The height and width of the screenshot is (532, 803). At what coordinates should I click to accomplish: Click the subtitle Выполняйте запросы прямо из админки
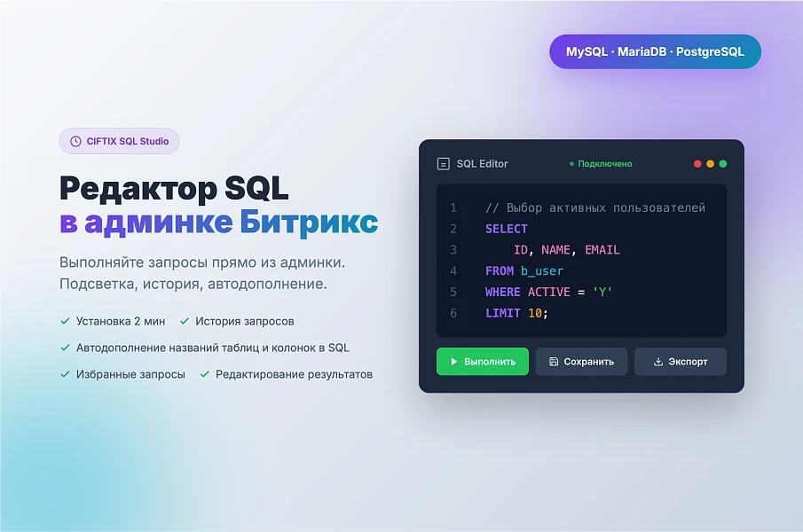pos(202,262)
